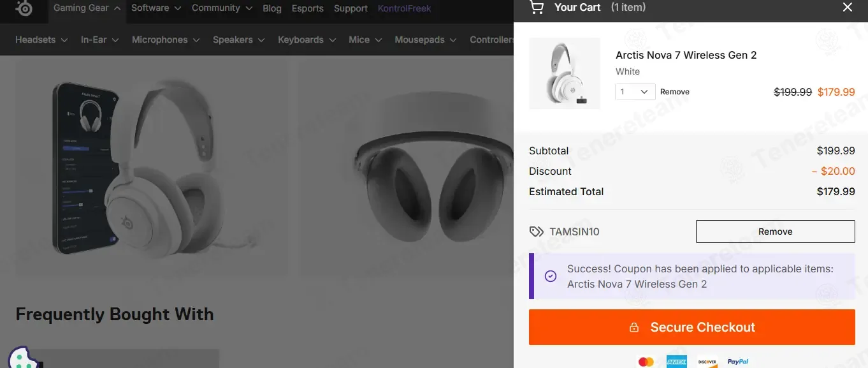Click the success checkmark icon
868x368 pixels.
pos(551,276)
